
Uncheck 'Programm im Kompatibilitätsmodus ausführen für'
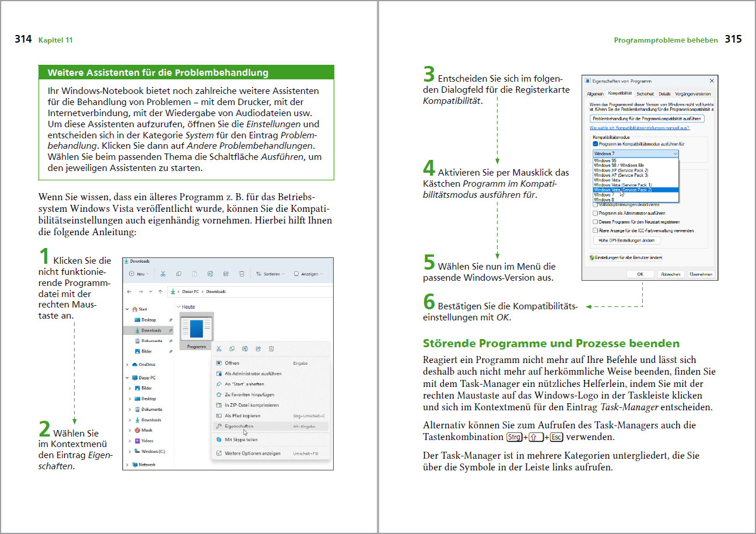595,144
